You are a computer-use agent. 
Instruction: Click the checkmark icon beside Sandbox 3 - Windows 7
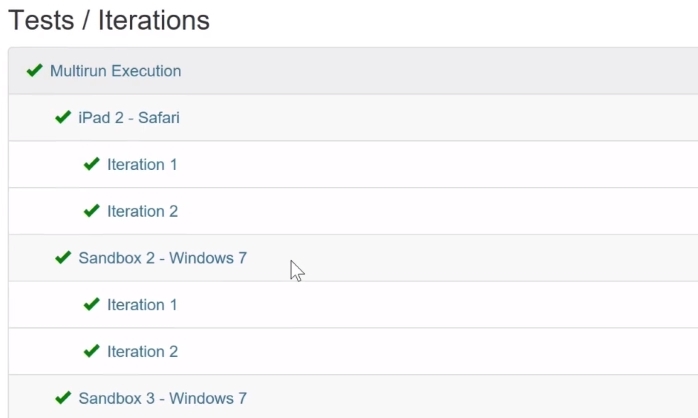[63, 398]
